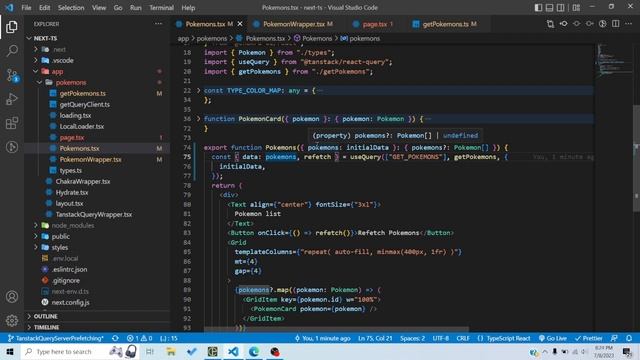Click the CRLF end-of-line indicator
This screenshot has width=640, height=360.
463,338
